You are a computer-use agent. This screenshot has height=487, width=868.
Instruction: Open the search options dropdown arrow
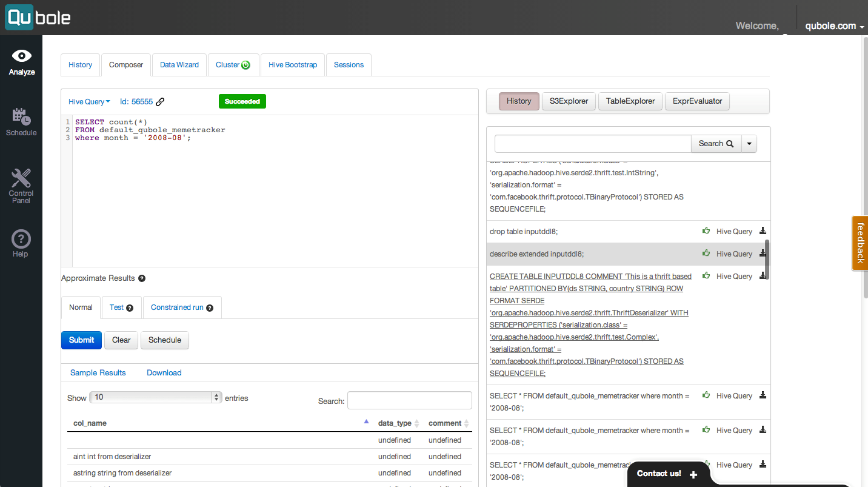[749, 144]
